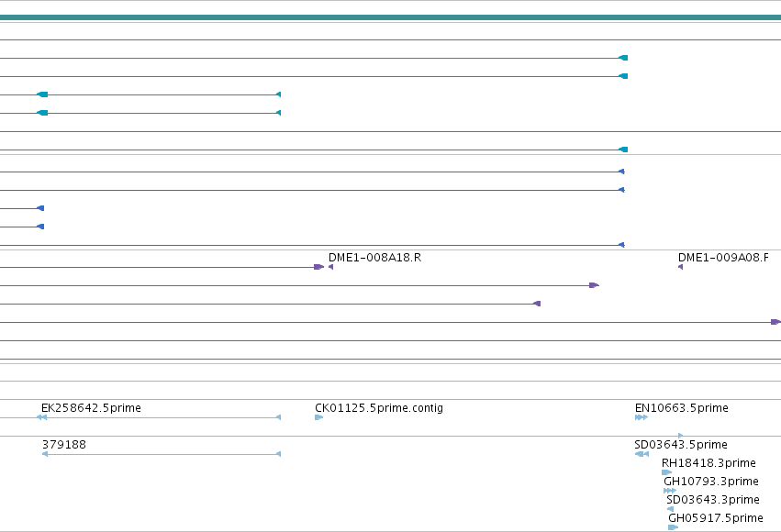
Task: Select the DME1-009A08.F feature label
Action: pyautogui.click(x=723, y=258)
